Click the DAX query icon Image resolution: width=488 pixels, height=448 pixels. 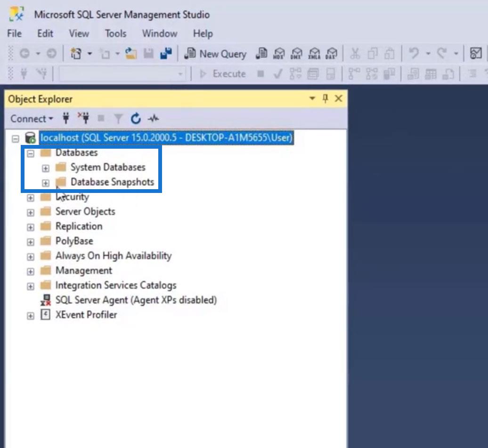click(332, 54)
